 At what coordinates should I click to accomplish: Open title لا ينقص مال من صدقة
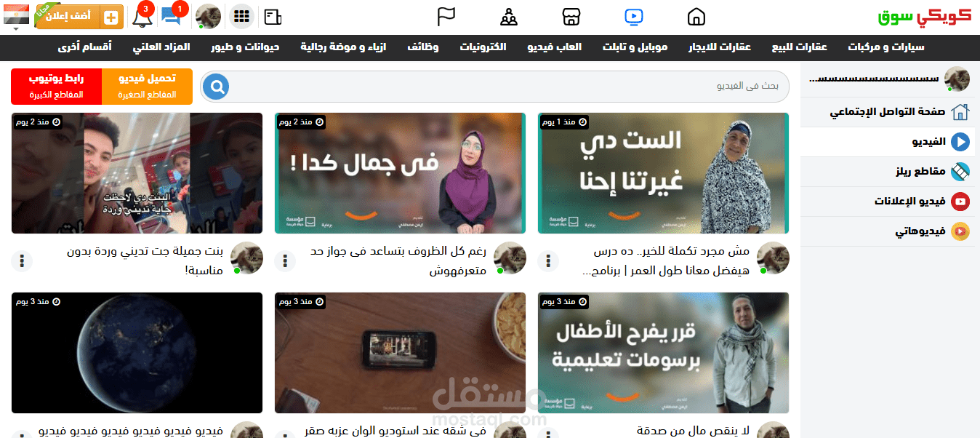693,431
